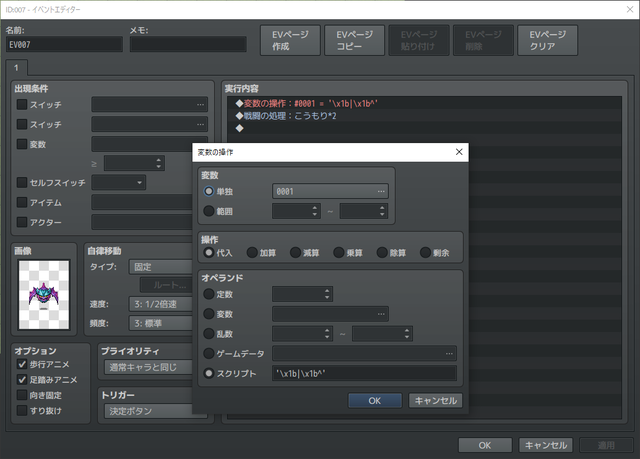Choose the 加算 operation radio
This screenshot has width=640, height=459.
(x=252, y=253)
